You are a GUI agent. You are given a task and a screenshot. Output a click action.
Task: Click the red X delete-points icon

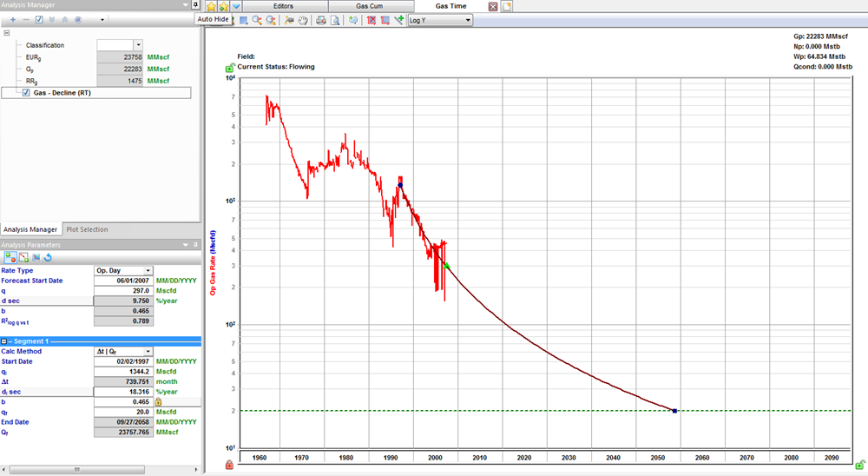coord(371,21)
